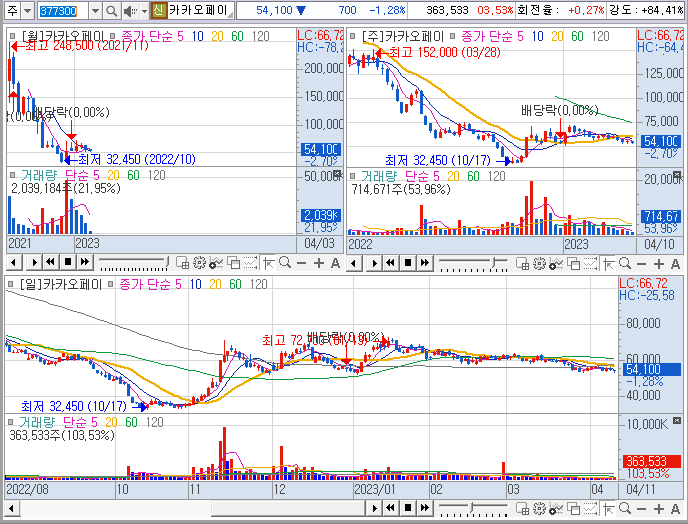Enable the daily chart crosshair cursor tool
Viewport: 688px width, 524px height.
(608, 509)
